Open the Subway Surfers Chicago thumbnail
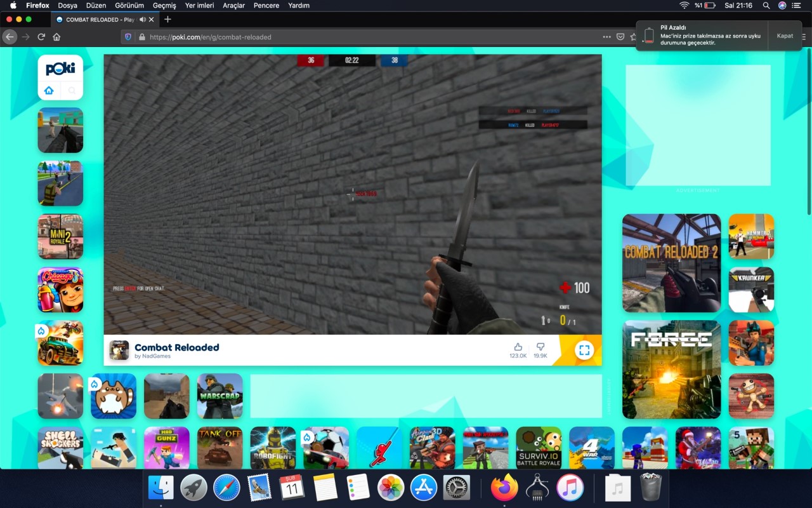The width and height of the screenshot is (812, 508). coord(60,290)
